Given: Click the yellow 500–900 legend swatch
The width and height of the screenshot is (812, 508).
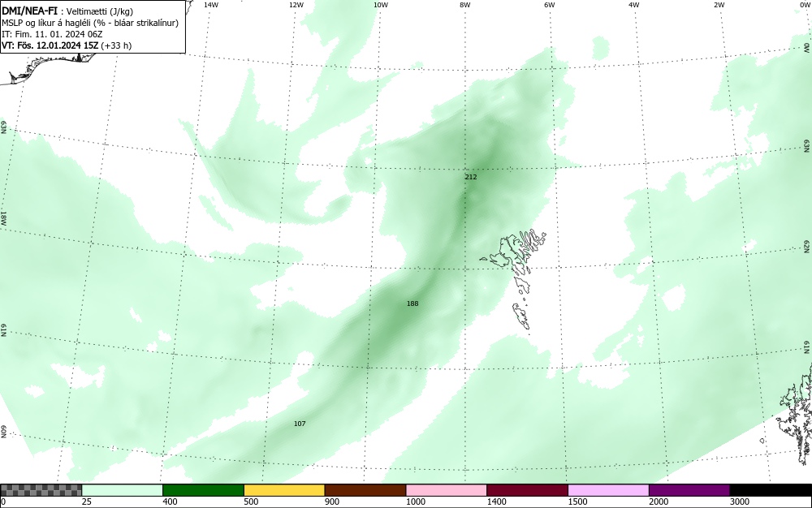Looking at the screenshot, I should pyautogui.click(x=284, y=490).
